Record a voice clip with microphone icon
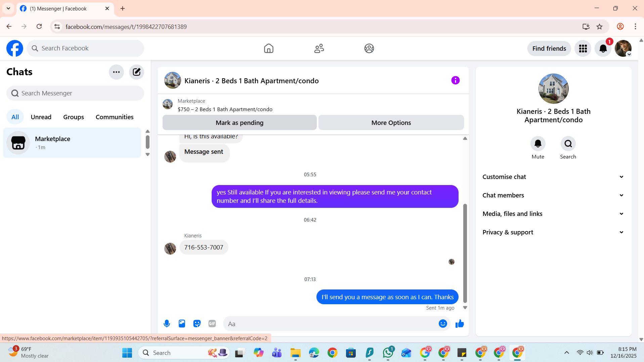Viewport: 644px width, 362px height. click(167, 324)
